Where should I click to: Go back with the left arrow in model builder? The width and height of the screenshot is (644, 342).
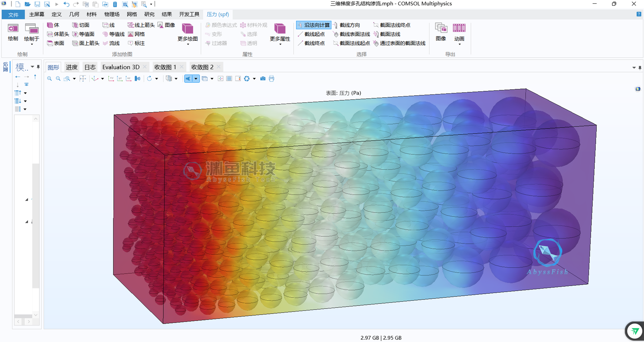(x=18, y=77)
